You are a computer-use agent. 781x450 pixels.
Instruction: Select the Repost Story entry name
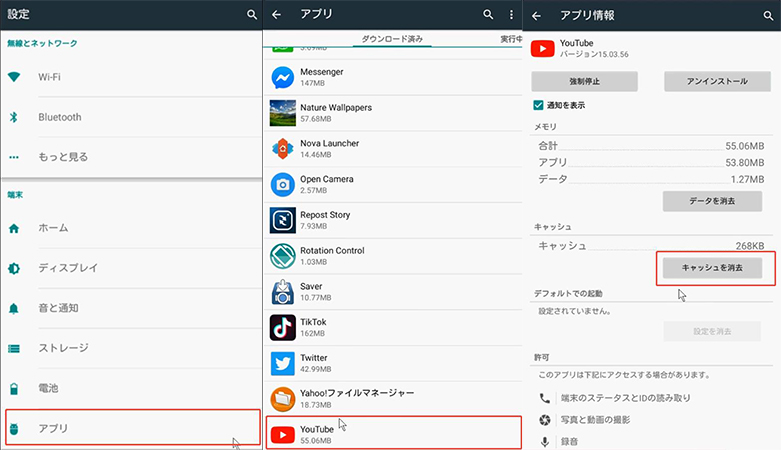[325, 215]
